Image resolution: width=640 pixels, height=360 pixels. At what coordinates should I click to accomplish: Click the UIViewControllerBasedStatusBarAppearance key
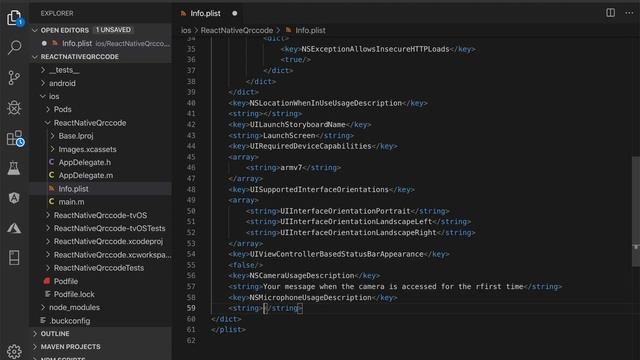[336, 254]
